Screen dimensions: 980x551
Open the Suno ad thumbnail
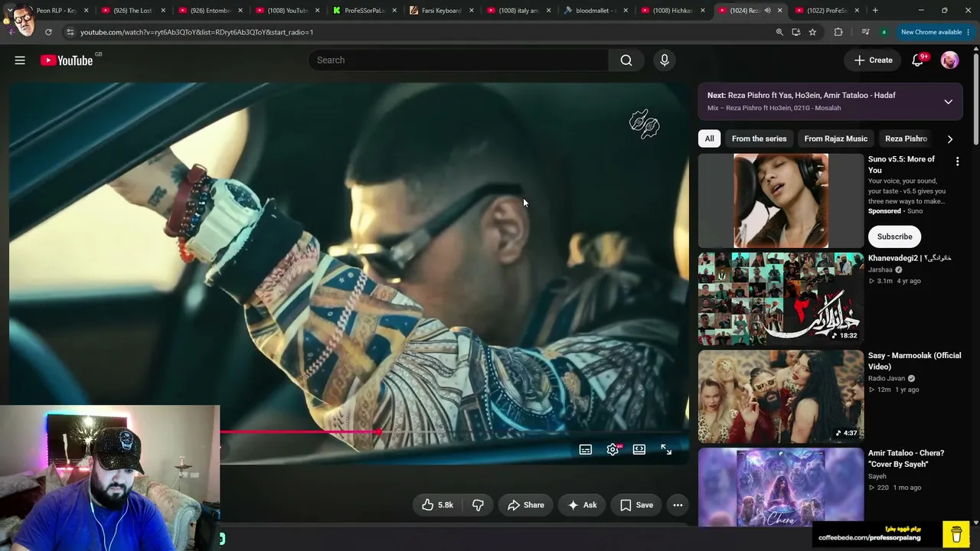pyautogui.click(x=781, y=201)
